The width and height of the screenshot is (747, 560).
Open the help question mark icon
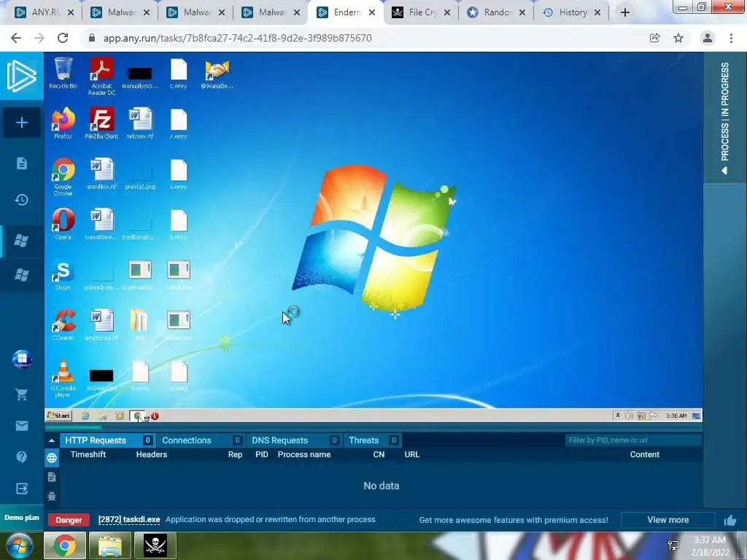click(x=21, y=457)
